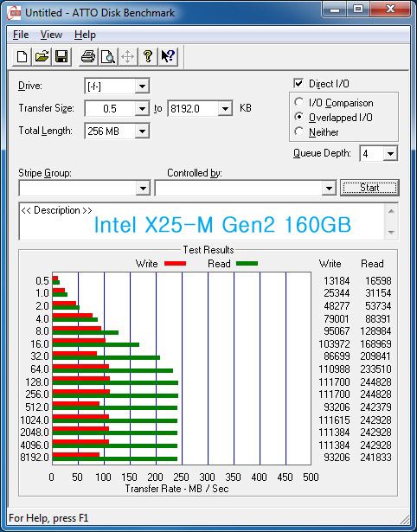This screenshot has height=532, width=417.
Task: Expand Total Length 256 MB dropdown
Action: 142,131
